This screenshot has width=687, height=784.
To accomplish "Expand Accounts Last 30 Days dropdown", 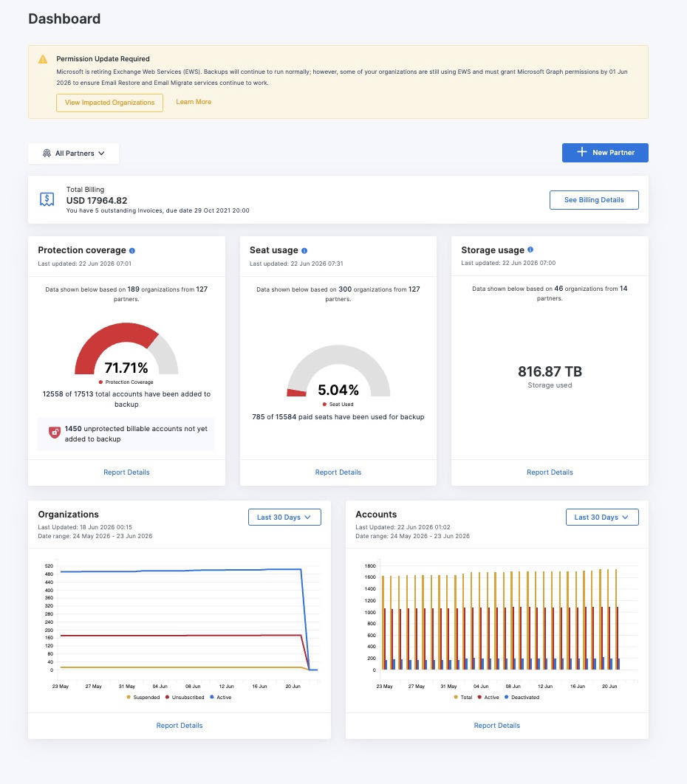I will pos(602,517).
